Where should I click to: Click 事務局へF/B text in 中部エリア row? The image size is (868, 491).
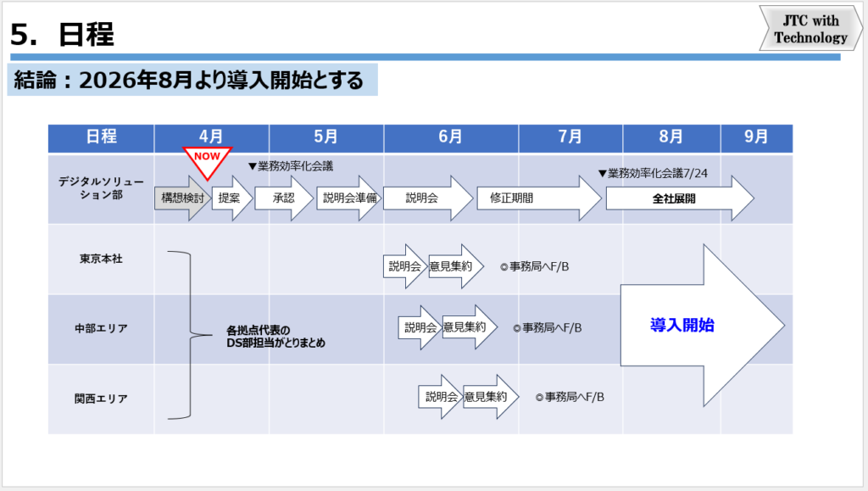(x=548, y=328)
